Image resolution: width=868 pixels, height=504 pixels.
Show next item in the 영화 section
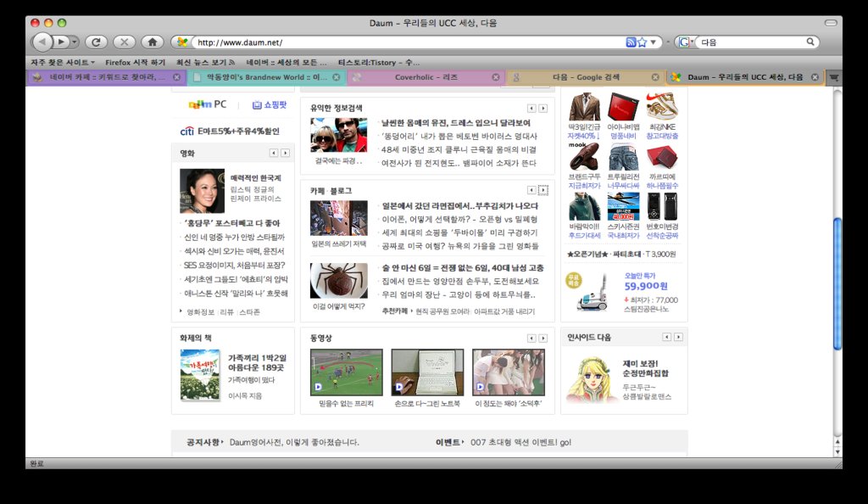coord(285,153)
